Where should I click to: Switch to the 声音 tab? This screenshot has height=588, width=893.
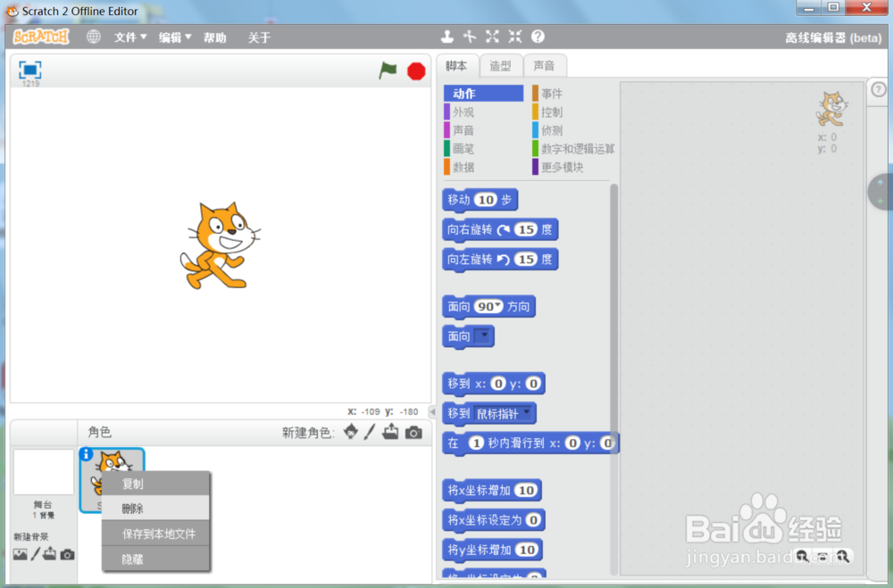(x=544, y=66)
